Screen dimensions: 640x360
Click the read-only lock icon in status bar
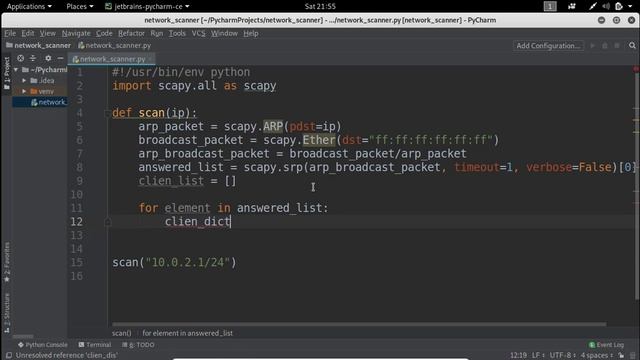[x=621, y=356]
